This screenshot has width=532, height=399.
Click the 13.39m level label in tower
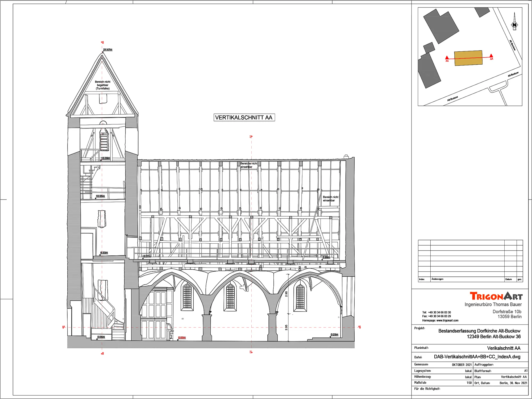(x=106, y=158)
